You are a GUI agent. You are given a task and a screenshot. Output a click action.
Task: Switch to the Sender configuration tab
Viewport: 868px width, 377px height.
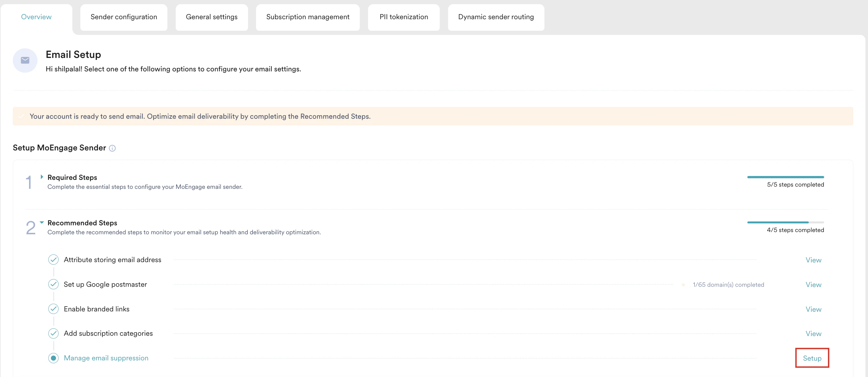[124, 17]
